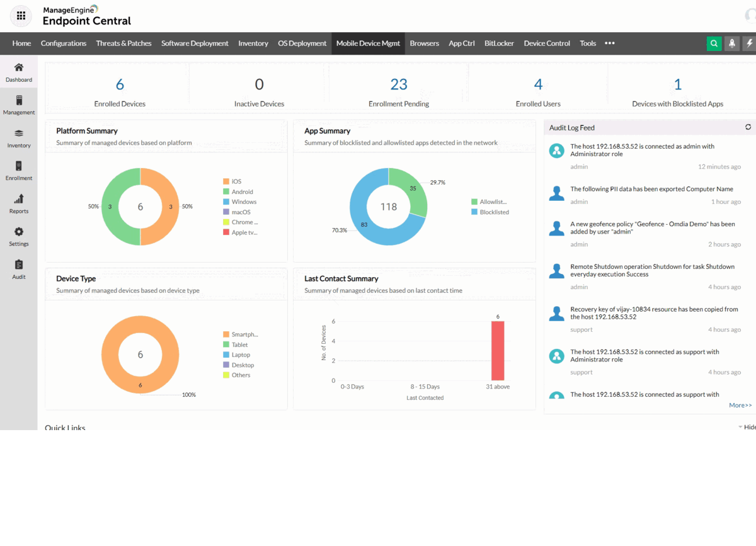Image resolution: width=756 pixels, height=546 pixels.
Task: Click More>> in the Audit Log Feed
Action: pyautogui.click(x=740, y=404)
